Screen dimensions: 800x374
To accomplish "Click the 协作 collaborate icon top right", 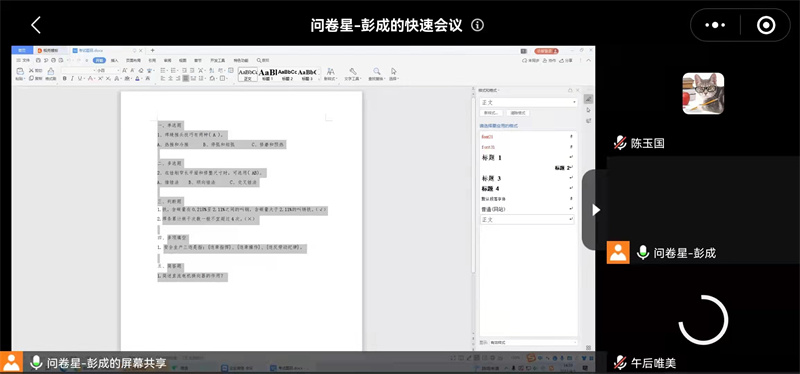I will pos(549,60).
